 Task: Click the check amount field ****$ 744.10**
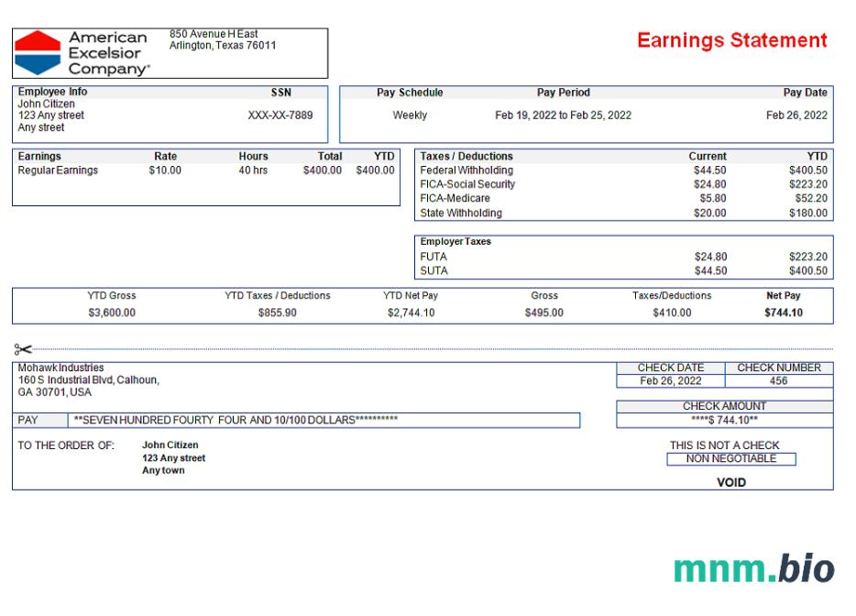[x=724, y=421]
